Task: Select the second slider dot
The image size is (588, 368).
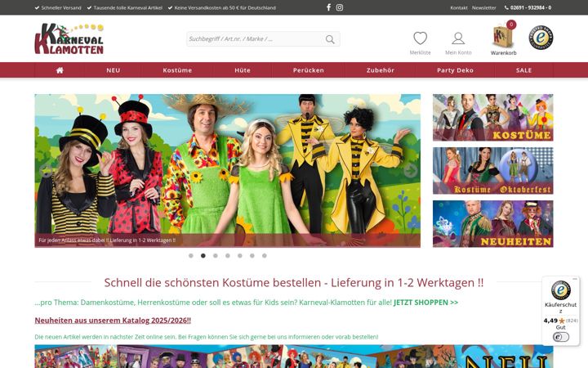Action: point(203,256)
